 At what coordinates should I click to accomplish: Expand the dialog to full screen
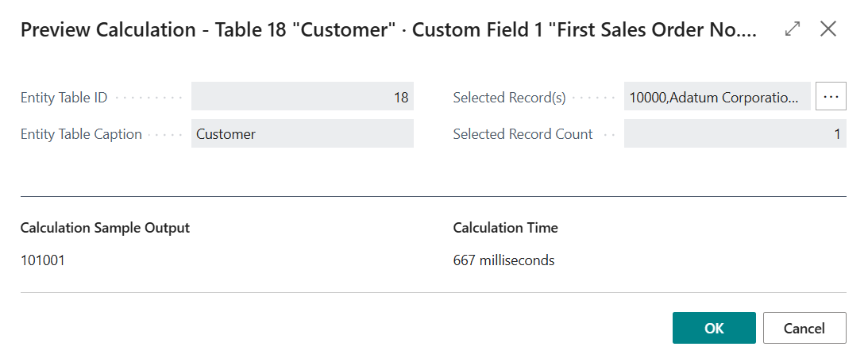792,29
